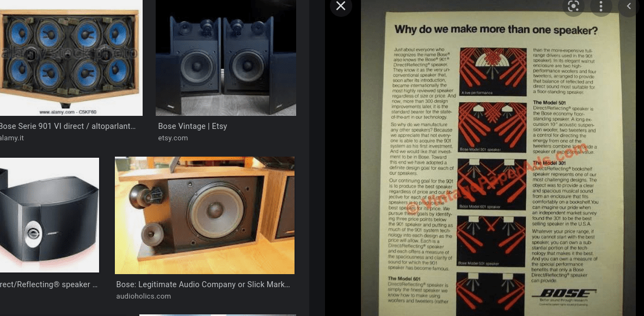
Task: Click 'A live performance' diagram in ad
Action: (x=493, y=71)
